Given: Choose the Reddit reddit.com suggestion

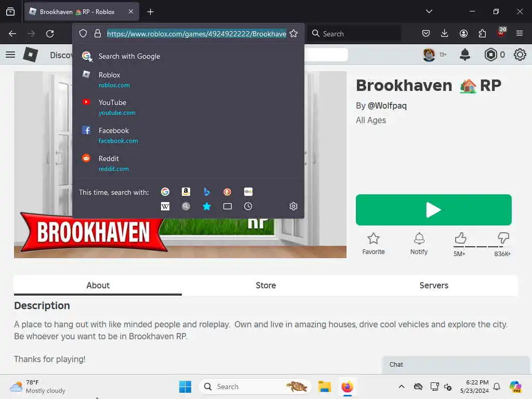Looking at the screenshot, I should coord(188,163).
